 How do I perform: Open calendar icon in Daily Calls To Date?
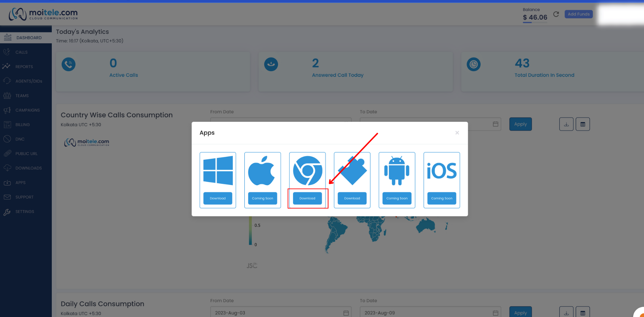click(x=496, y=313)
